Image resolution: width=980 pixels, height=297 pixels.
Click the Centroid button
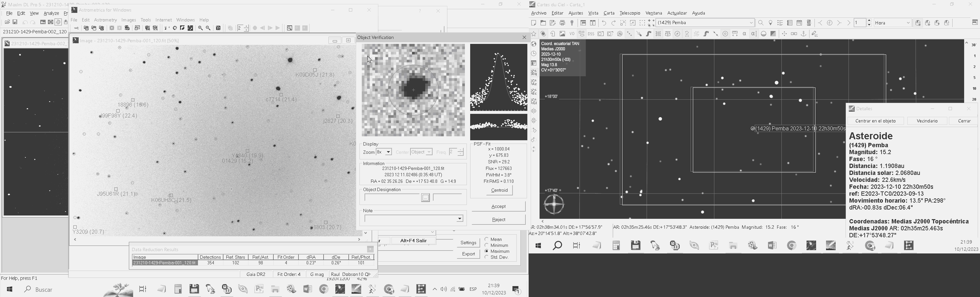click(x=499, y=190)
